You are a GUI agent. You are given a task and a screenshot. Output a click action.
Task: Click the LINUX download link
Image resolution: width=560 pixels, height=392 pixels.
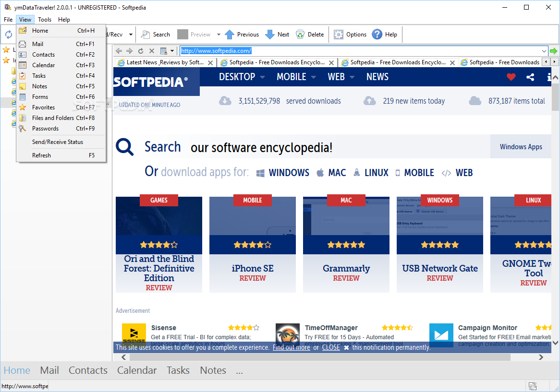point(371,173)
